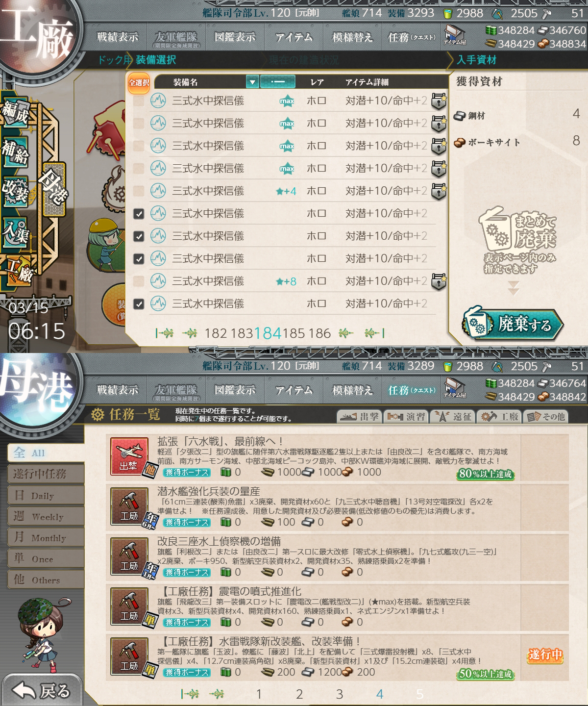Uncheck the last 三式水中探信儀 row checkbox
Screen dimensions: 588x706
(139, 304)
